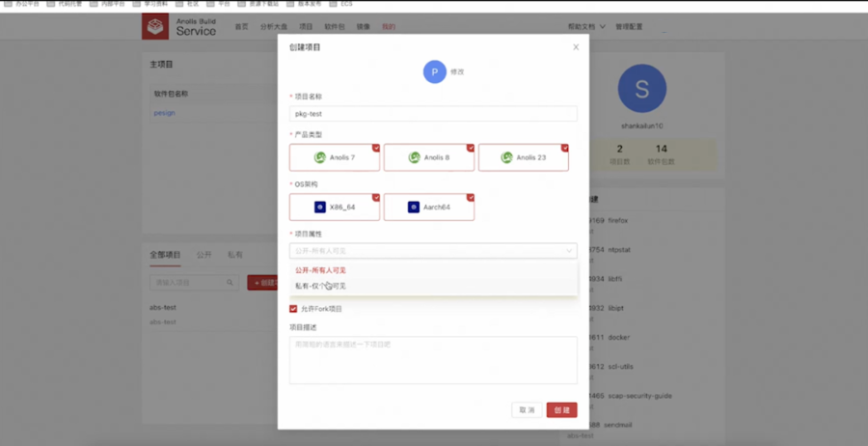The height and width of the screenshot is (446, 868).
Task: Open the 社区 bookmark folder
Action: [187, 4]
